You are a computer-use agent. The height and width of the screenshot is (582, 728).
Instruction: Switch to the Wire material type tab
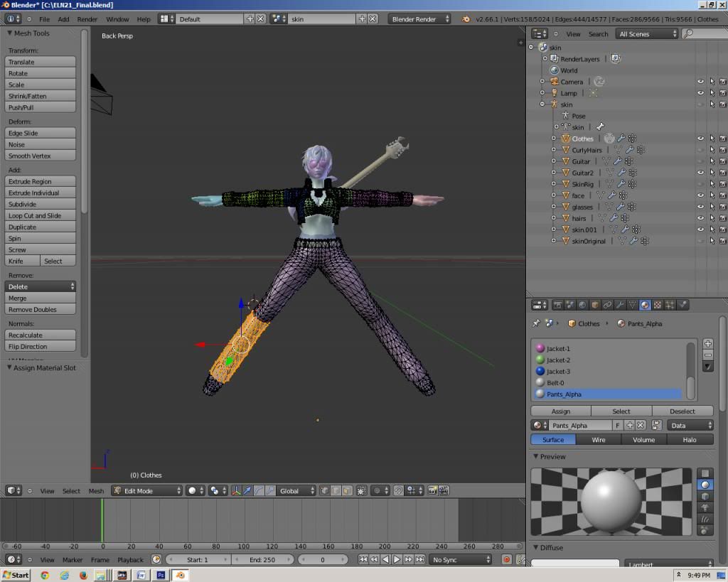point(599,440)
